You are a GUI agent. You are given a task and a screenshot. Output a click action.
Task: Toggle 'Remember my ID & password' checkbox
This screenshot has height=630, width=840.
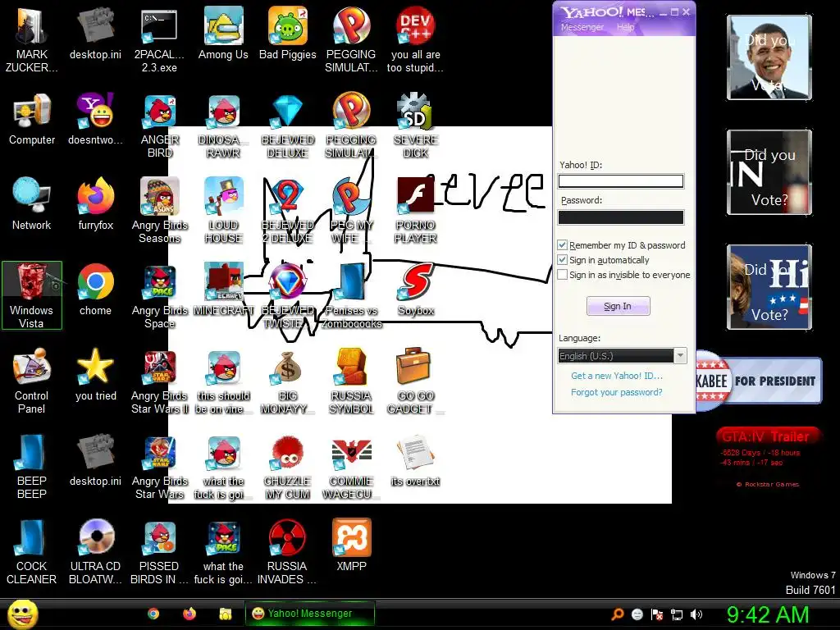pos(562,244)
